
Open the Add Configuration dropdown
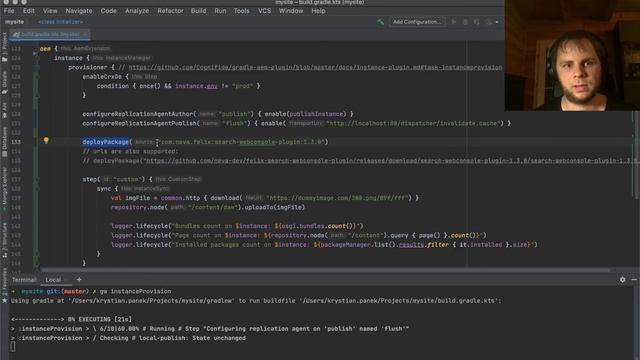[417, 22]
